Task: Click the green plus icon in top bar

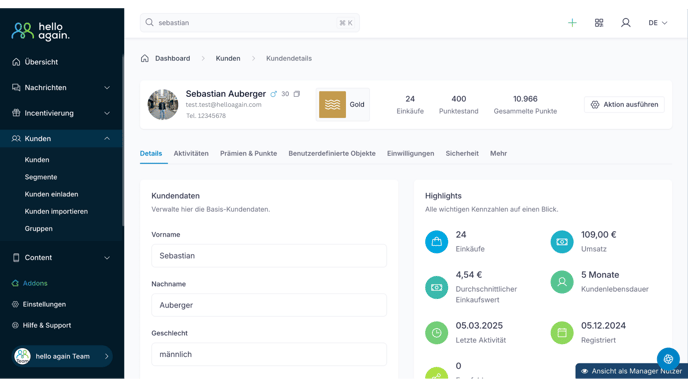Action: [x=572, y=23]
